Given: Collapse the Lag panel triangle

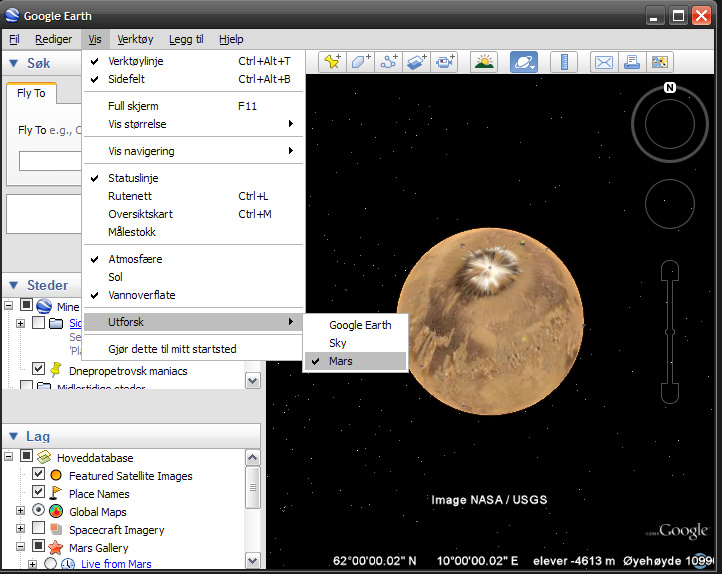Looking at the screenshot, I should click(14, 436).
